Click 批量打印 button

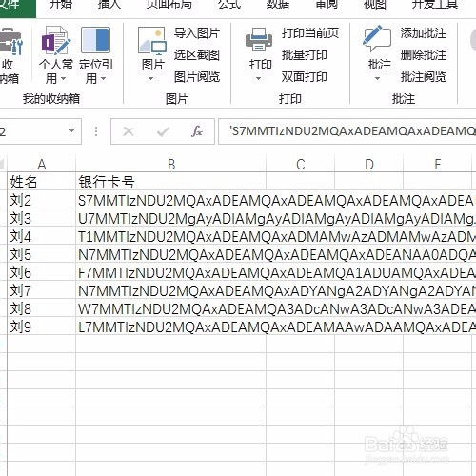[304, 55]
